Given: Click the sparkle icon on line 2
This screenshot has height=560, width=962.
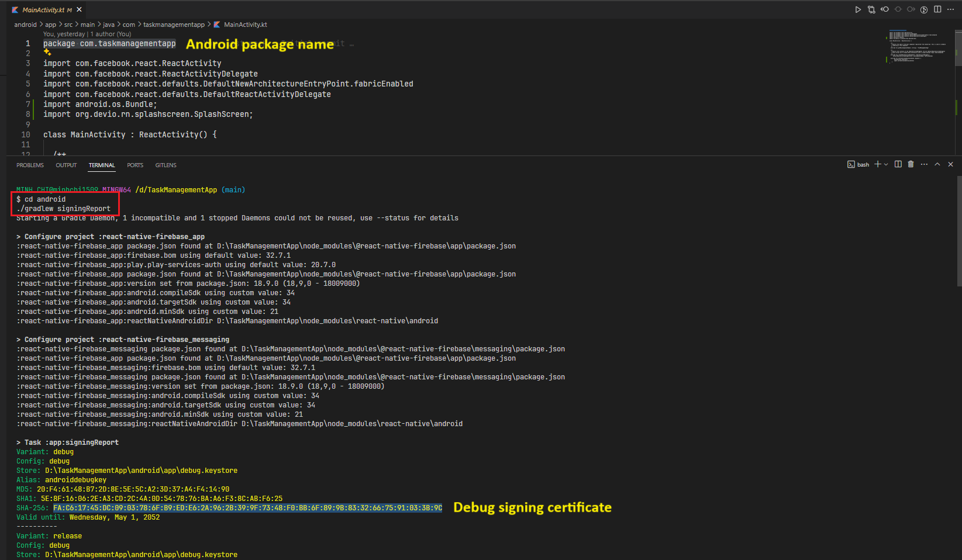Looking at the screenshot, I should pyautogui.click(x=47, y=53).
